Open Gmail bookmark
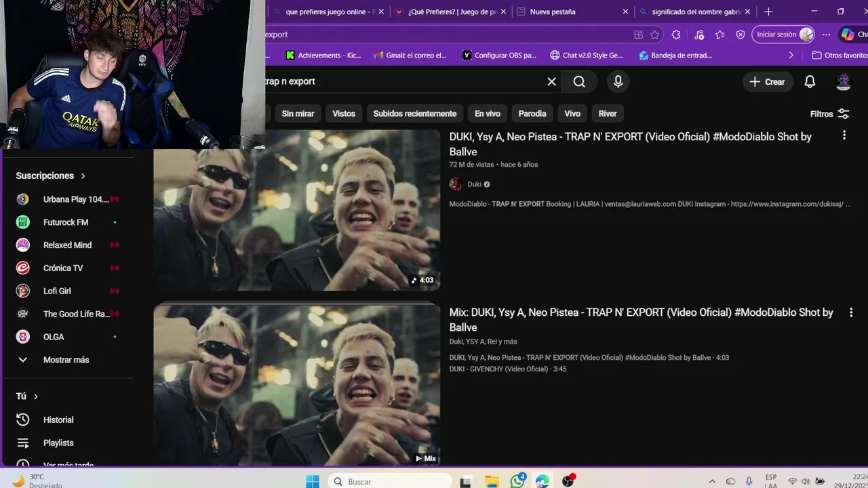 tap(410, 56)
